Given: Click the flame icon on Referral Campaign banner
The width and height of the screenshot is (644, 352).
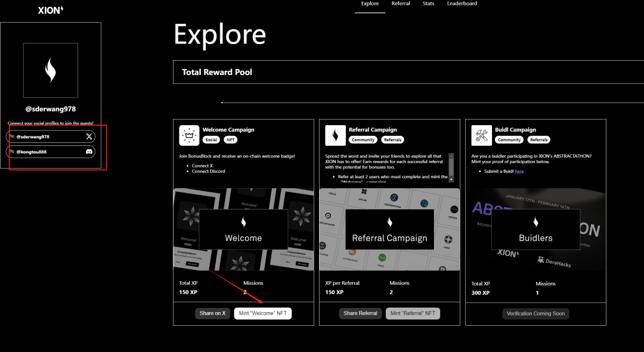Looking at the screenshot, I should tap(390, 222).
